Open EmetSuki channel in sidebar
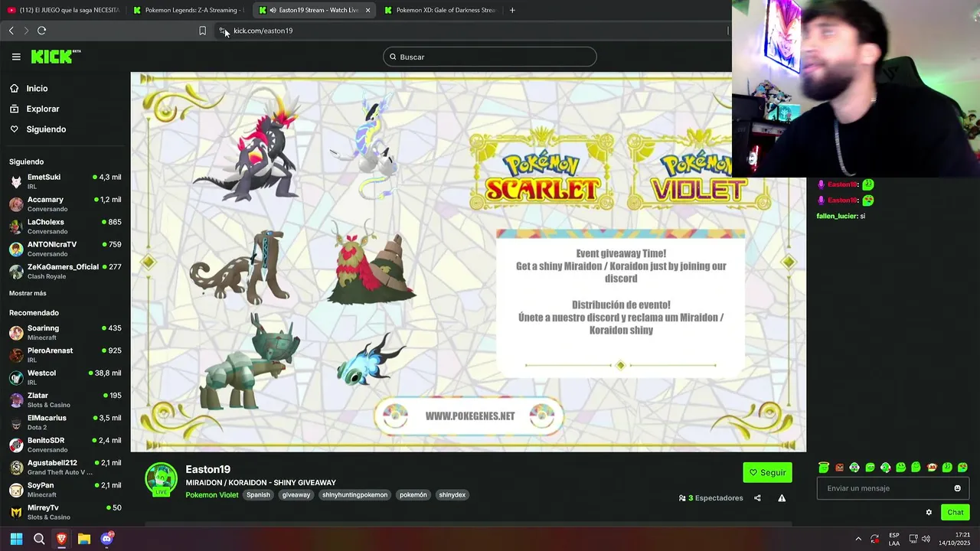The image size is (980, 551). pyautogui.click(x=65, y=181)
